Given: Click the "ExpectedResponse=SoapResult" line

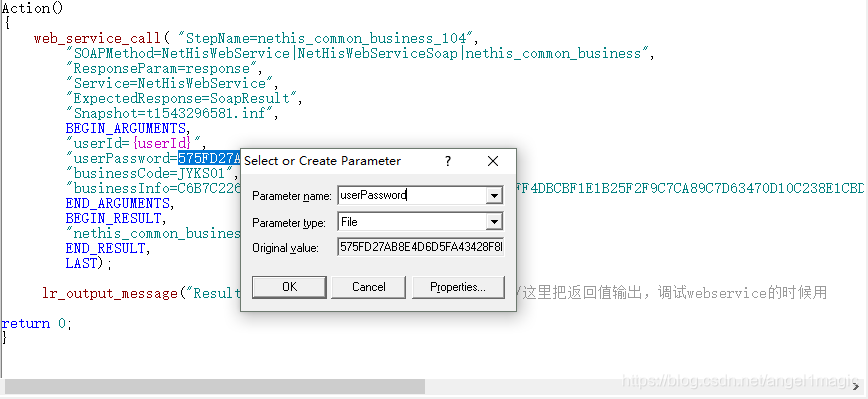Looking at the screenshot, I should point(184,99).
